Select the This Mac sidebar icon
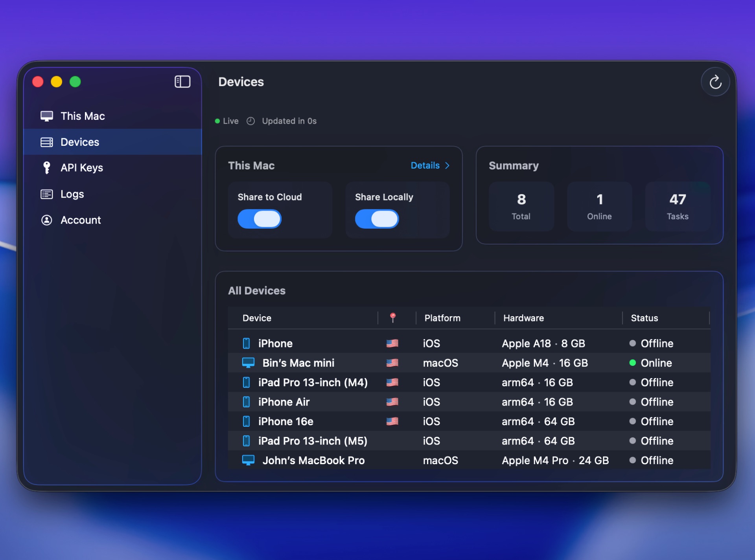This screenshot has height=560, width=755. pos(47,116)
